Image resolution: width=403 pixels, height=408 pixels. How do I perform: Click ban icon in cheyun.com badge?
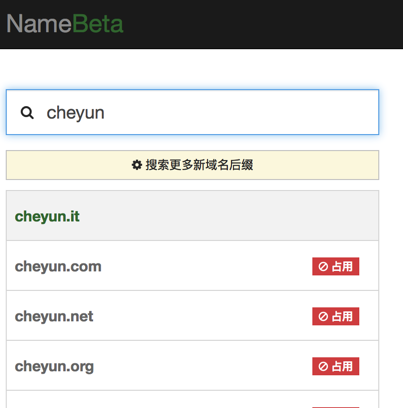click(x=323, y=266)
